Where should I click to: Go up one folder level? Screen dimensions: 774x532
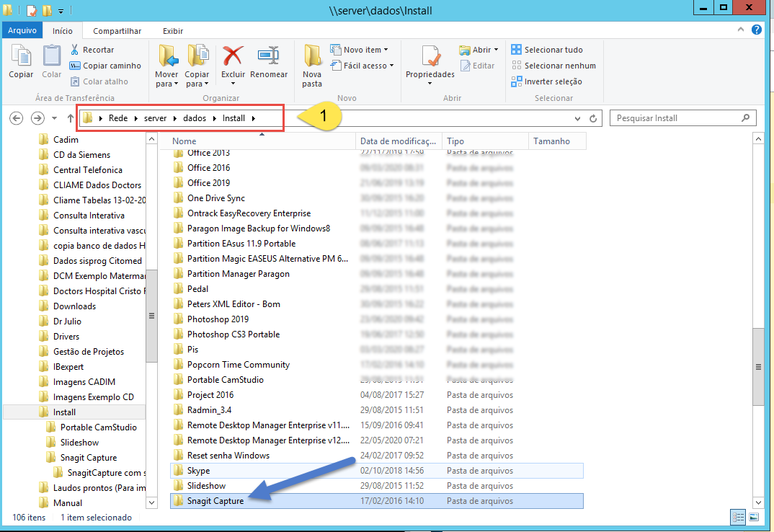pyautogui.click(x=70, y=118)
